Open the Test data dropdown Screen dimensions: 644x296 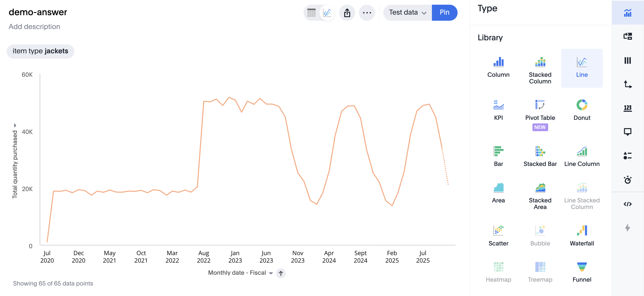(407, 12)
